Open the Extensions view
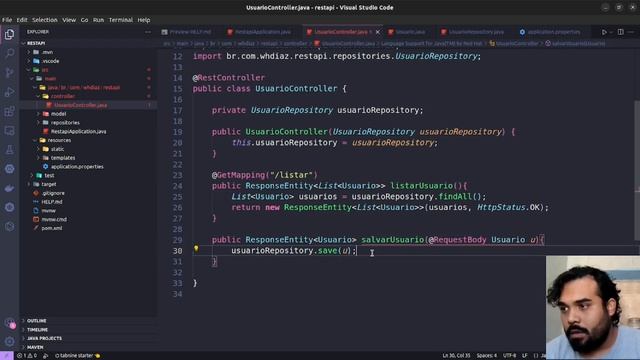 coord(9,111)
